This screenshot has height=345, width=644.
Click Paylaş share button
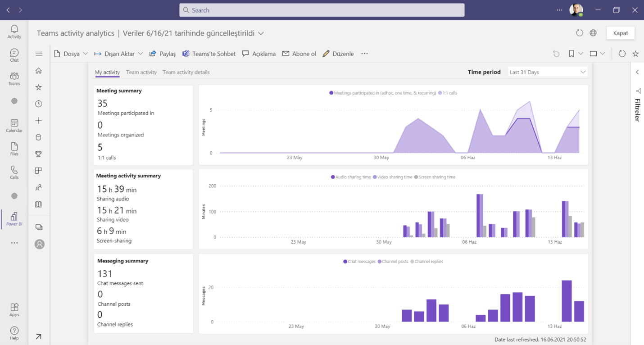pos(163,54)
